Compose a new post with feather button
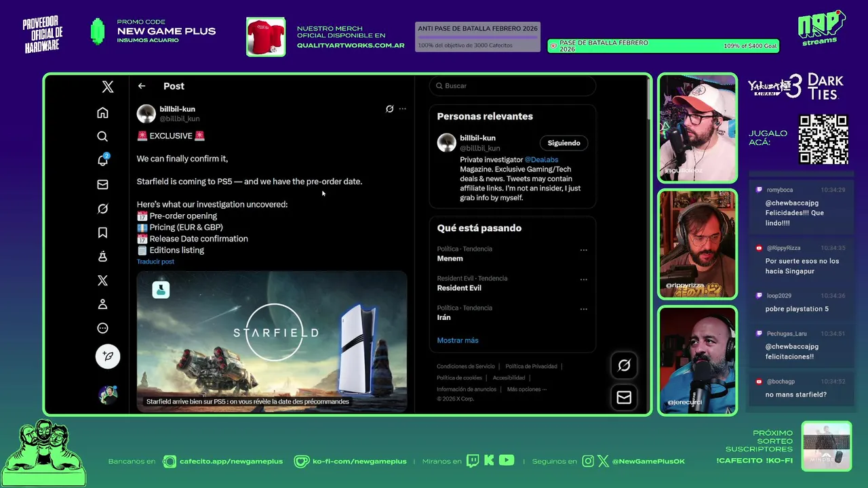 (108, 356)
